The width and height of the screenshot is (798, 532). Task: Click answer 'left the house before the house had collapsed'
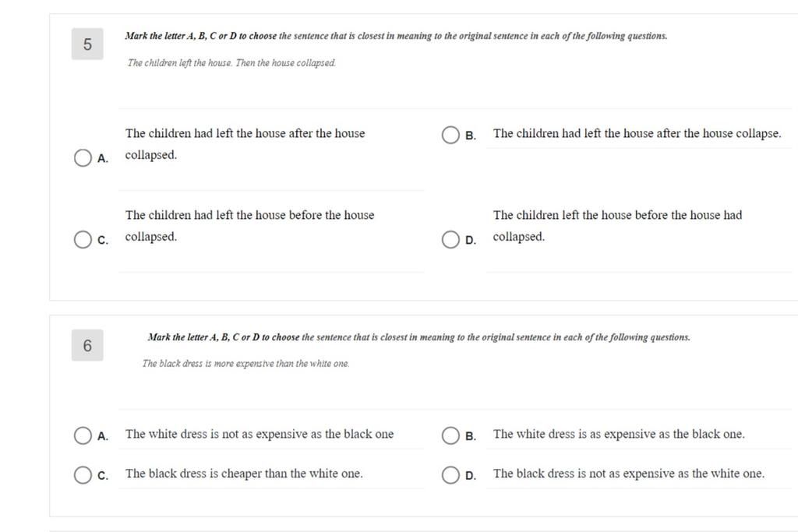617,226
